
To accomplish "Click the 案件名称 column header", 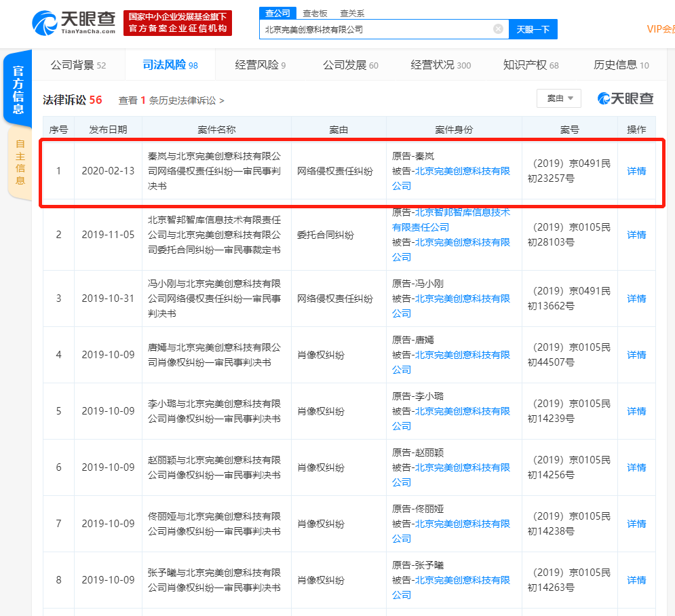I will coord(216,130).
